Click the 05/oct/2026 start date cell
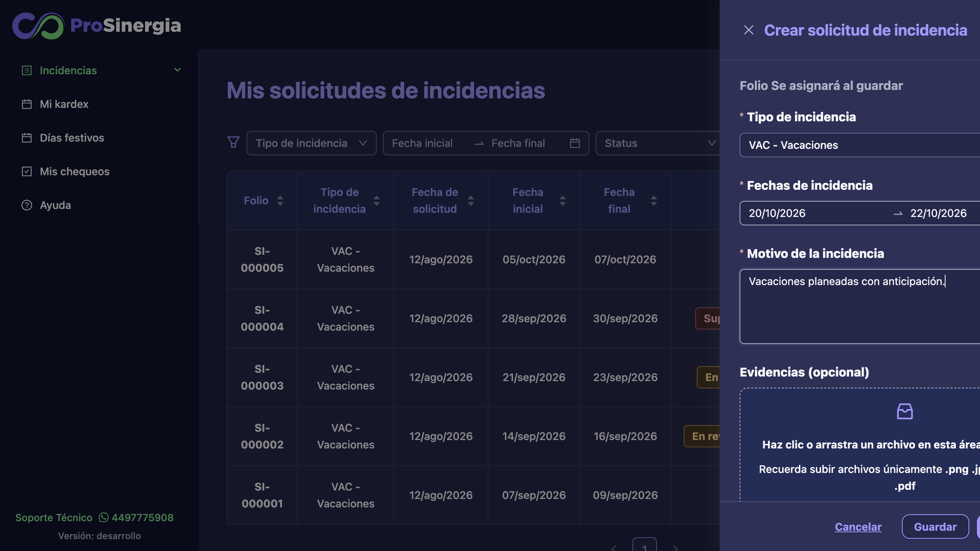Image resolution: width=980 pixels, height=551 pixels. click(x=534, y=259)
